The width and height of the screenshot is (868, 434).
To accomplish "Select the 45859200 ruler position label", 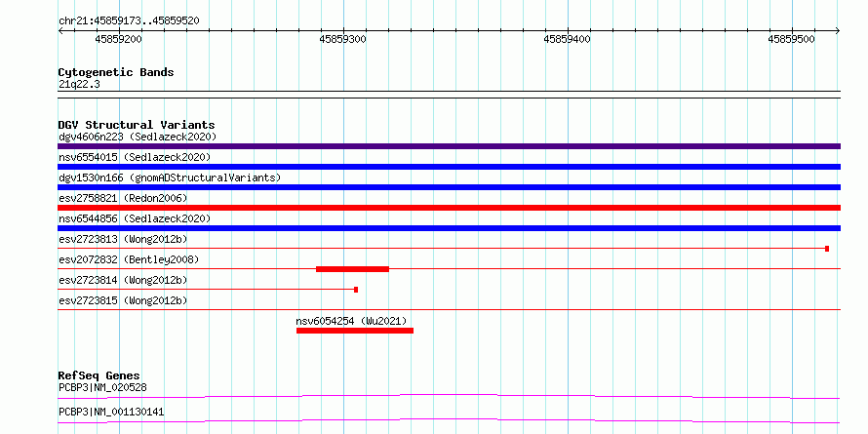I will pyautogui.click(x=118, y=39).
